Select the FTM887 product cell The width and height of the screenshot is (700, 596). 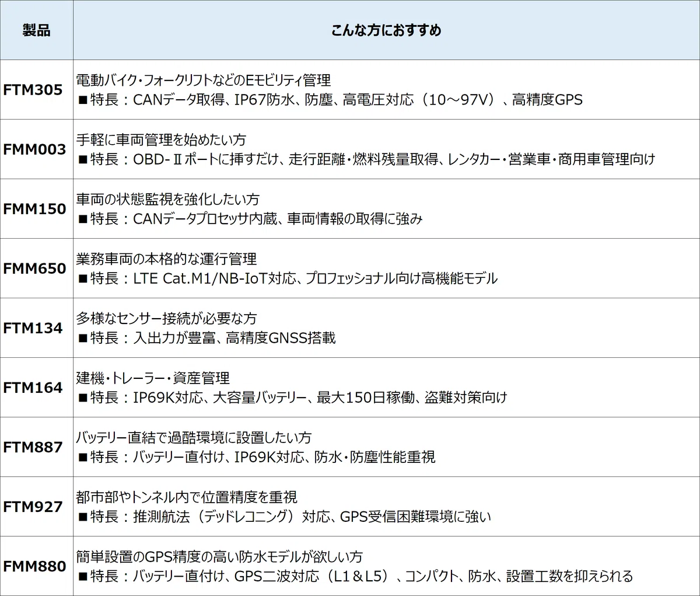(37, 447)
